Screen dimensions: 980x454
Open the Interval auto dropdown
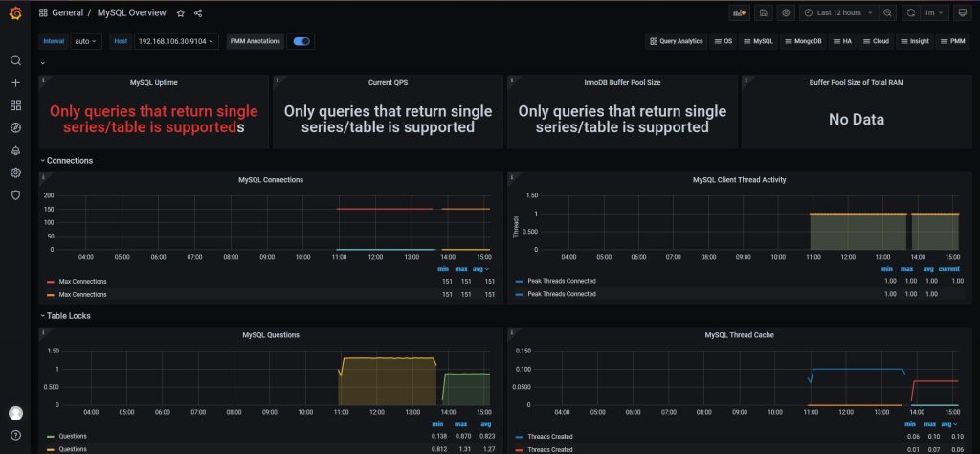85,41
